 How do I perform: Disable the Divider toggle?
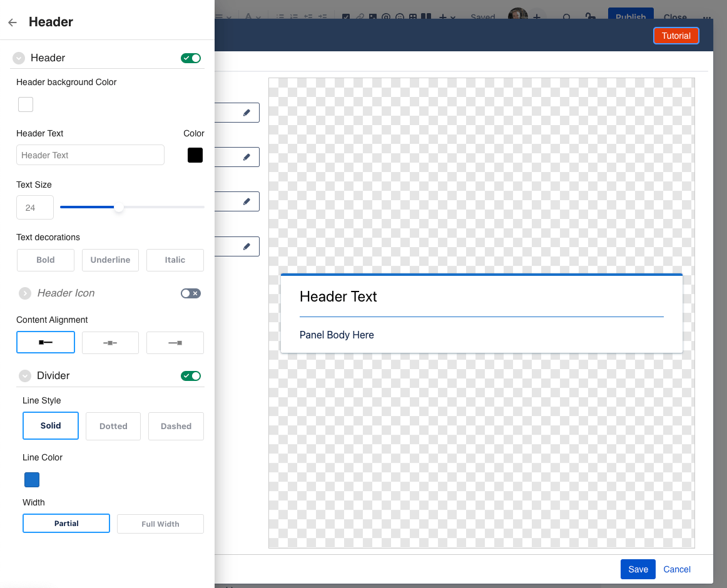191,375
